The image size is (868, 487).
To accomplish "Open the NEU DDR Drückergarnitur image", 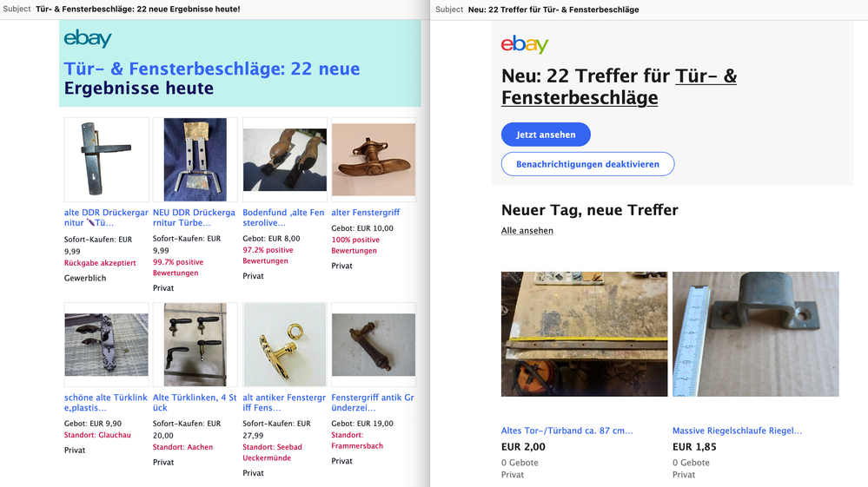I will coord(195,160).
